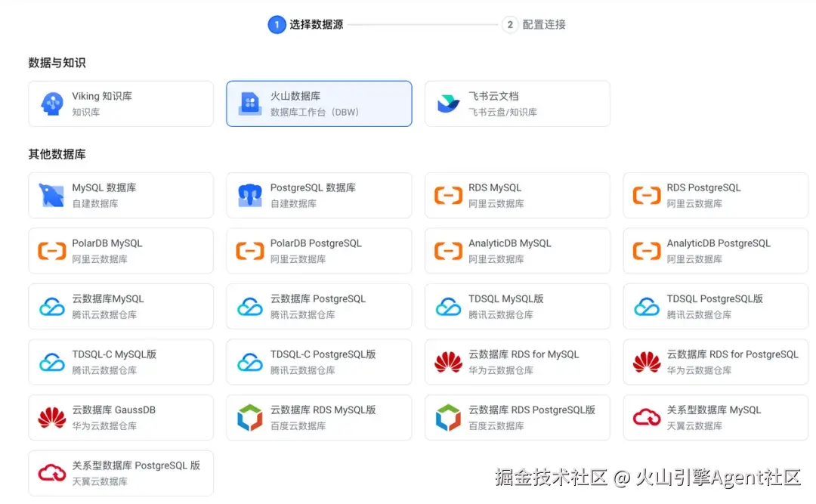Click the 数据库工作台（DBW）subtitle
Viewport: 816px width, 504px height.
[314, 113]
